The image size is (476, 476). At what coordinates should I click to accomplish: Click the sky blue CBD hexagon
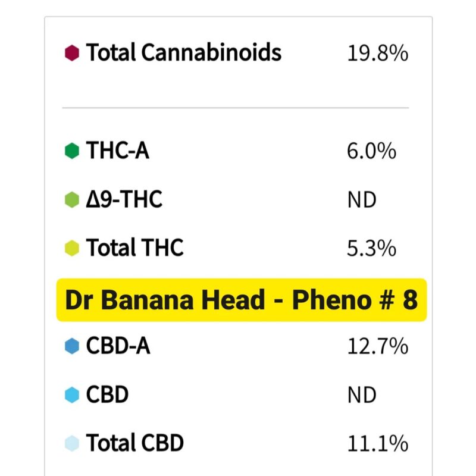click(72, 395)
